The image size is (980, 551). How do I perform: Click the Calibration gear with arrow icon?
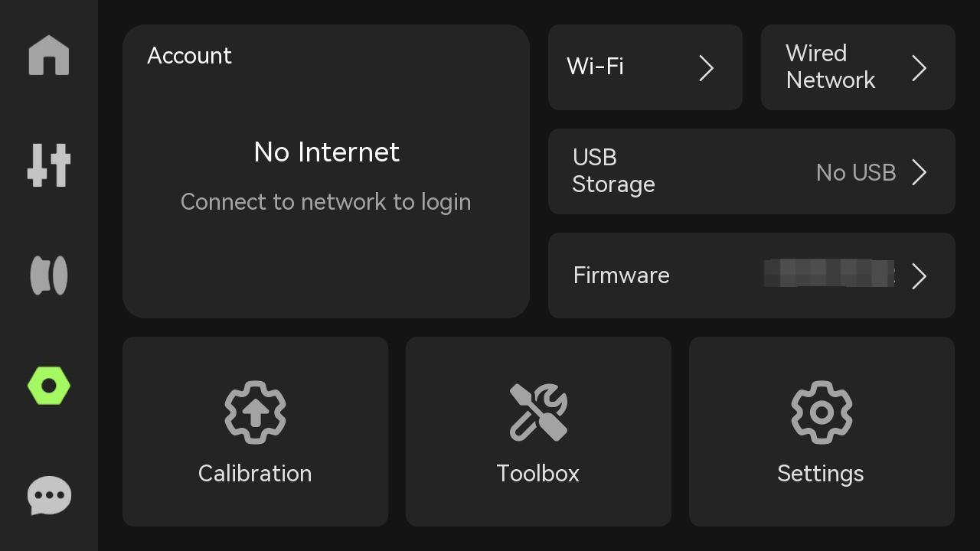(x=255, y=412)
